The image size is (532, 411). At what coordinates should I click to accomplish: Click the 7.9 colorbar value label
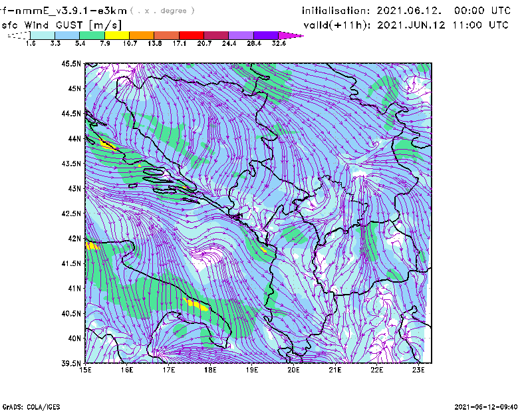pyautogui.click(x=105, y=43)
